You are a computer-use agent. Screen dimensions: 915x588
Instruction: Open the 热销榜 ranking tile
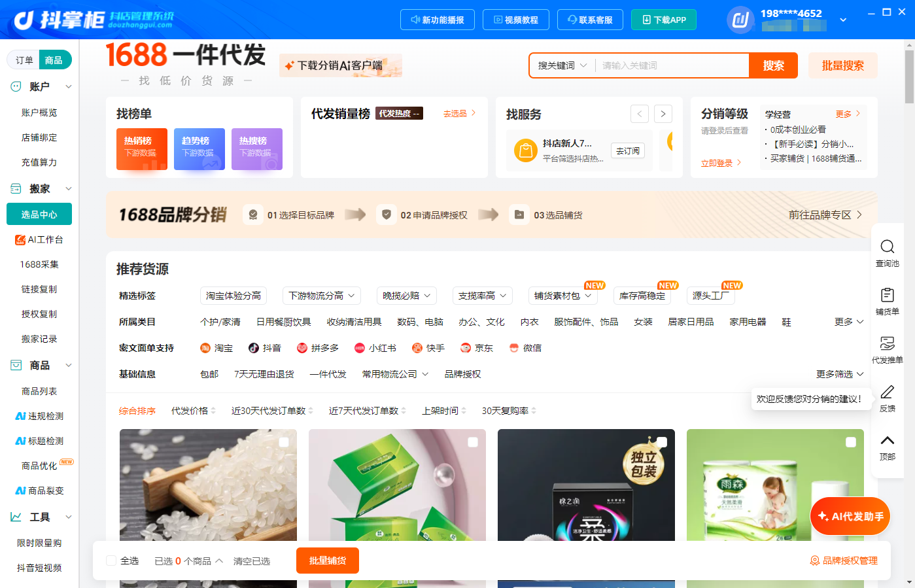coord(142,149)
